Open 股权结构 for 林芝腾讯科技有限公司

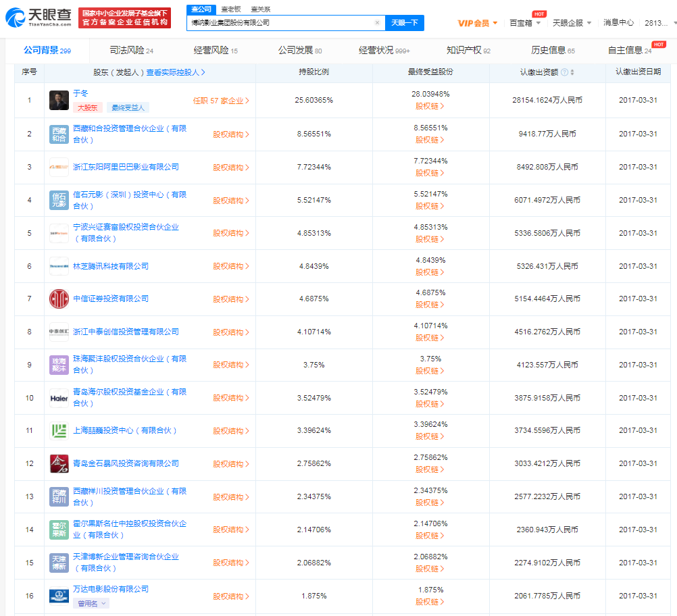tap(231, 266)
